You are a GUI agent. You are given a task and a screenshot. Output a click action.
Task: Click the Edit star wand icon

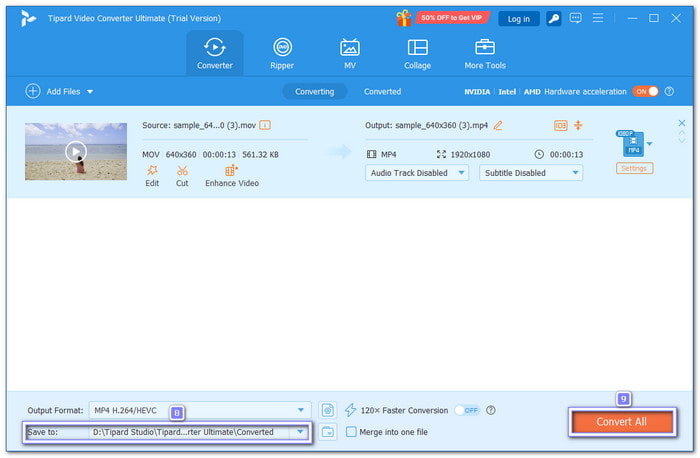click(x=152, y=171)
